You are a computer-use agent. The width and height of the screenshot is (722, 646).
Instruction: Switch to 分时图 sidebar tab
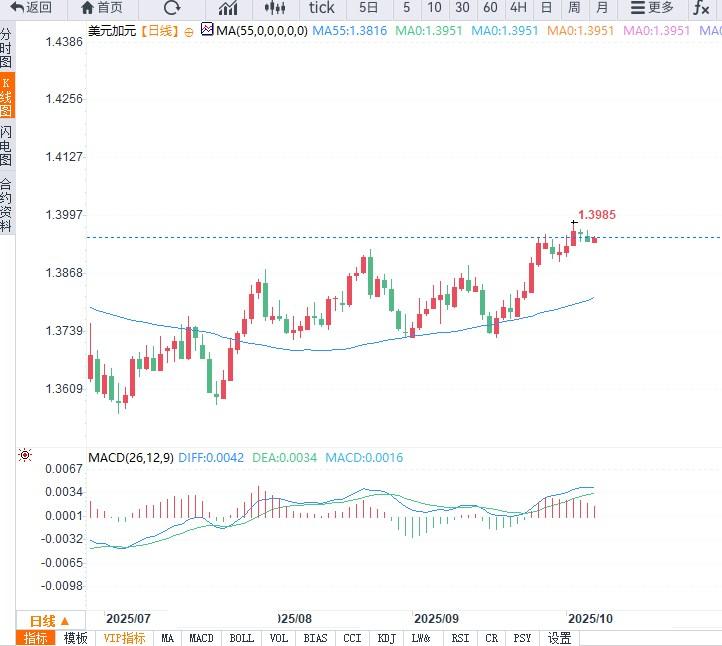(6, 48)
